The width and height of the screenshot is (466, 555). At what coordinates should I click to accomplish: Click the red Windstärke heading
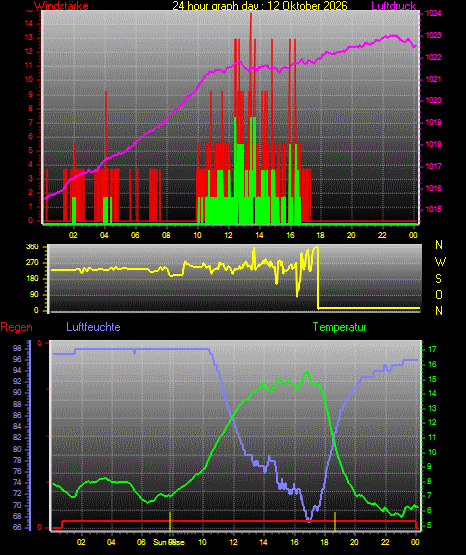point(61,5)
